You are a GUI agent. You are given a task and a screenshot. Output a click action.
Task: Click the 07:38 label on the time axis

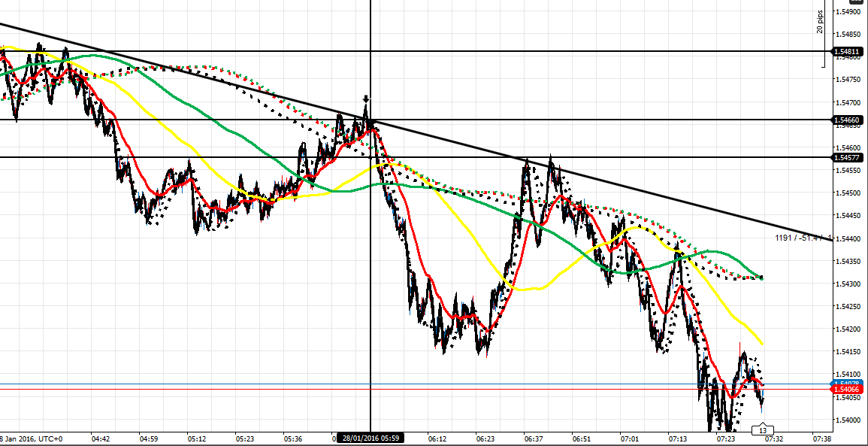(x=822, y=438)
